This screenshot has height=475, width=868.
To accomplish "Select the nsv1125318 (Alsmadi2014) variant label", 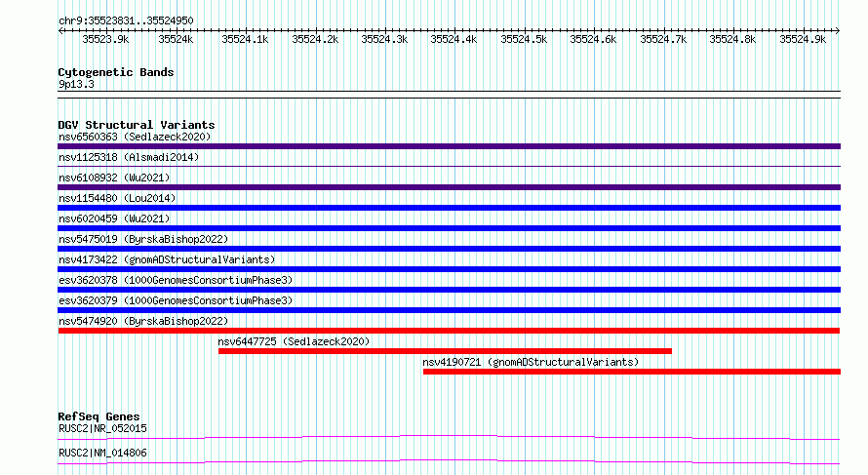I will click(x=129, y=157).
